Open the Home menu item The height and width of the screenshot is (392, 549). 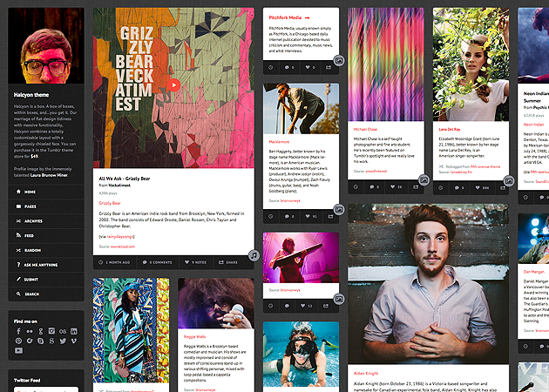coord(30,191)
